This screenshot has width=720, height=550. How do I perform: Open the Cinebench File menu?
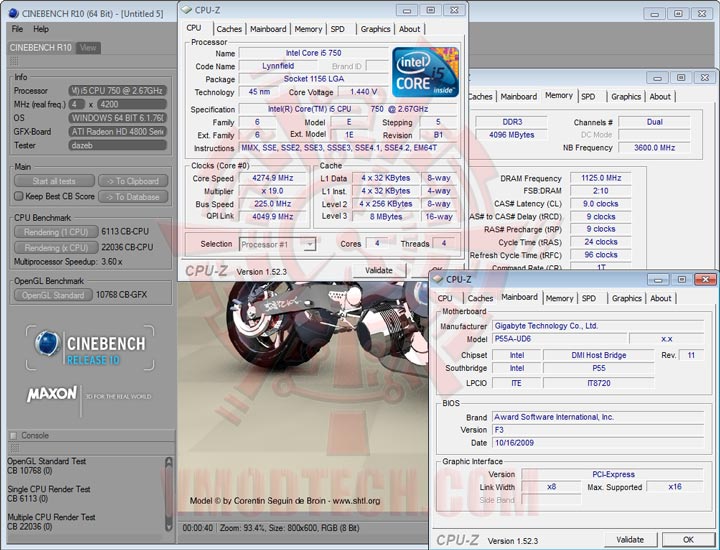click(17, 29)
